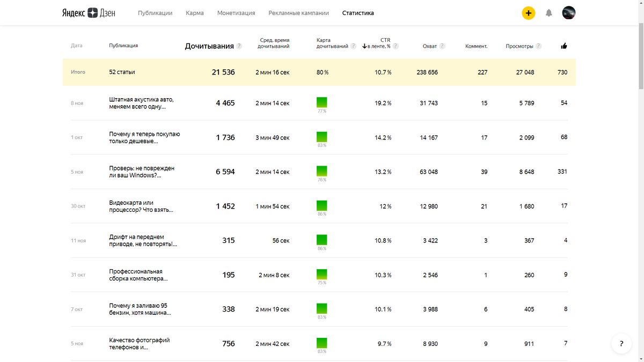Click the 331 likes value

(x=562, y=172)
